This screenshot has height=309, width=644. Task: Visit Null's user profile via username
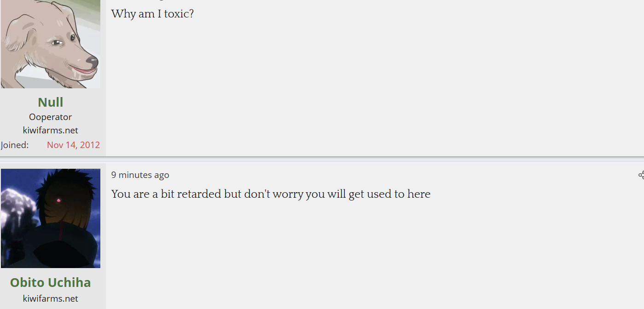point(51,102)
